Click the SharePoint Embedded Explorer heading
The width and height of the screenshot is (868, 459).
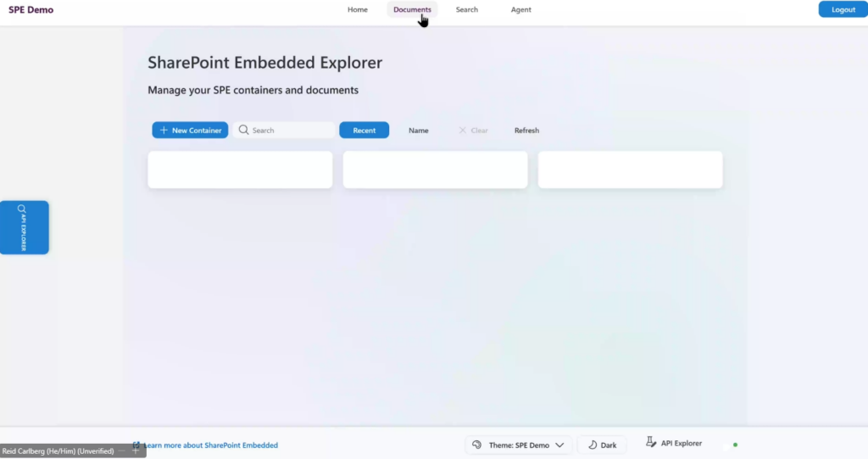pos(264,63)
